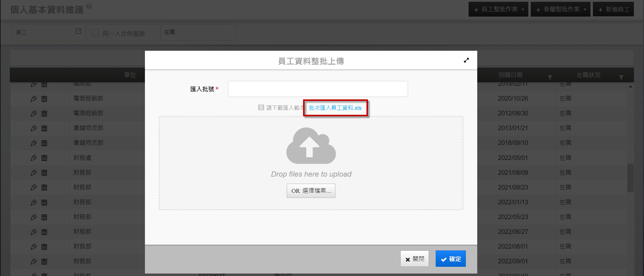Delete the first 倉儲物流部 row via its trash icon
This screenshot has width=644, height=276.
44,128
